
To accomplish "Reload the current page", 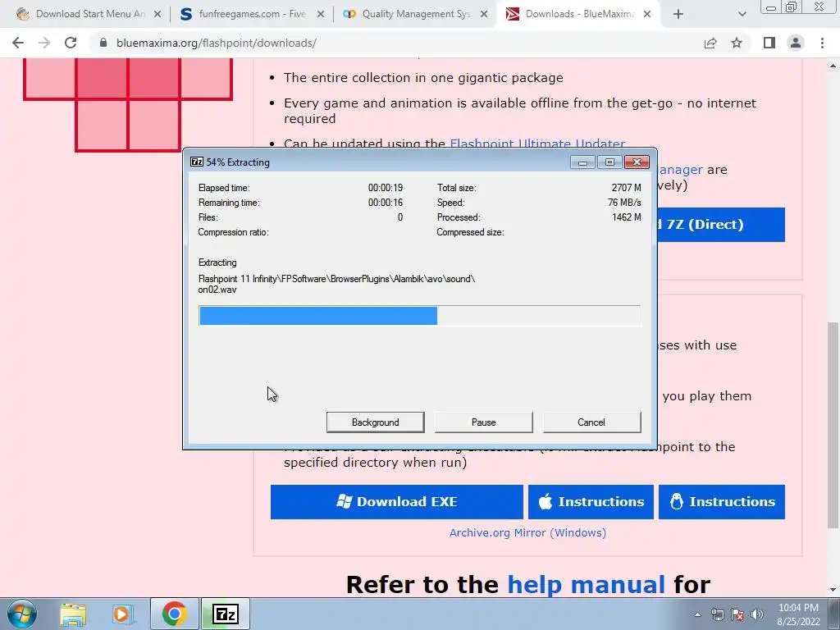I will pos(71,43).
